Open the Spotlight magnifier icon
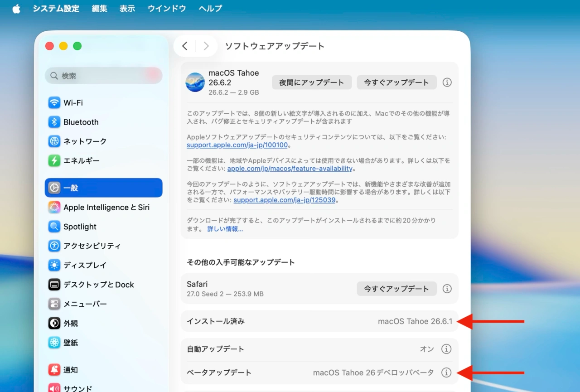 click(x=54, y=227)
